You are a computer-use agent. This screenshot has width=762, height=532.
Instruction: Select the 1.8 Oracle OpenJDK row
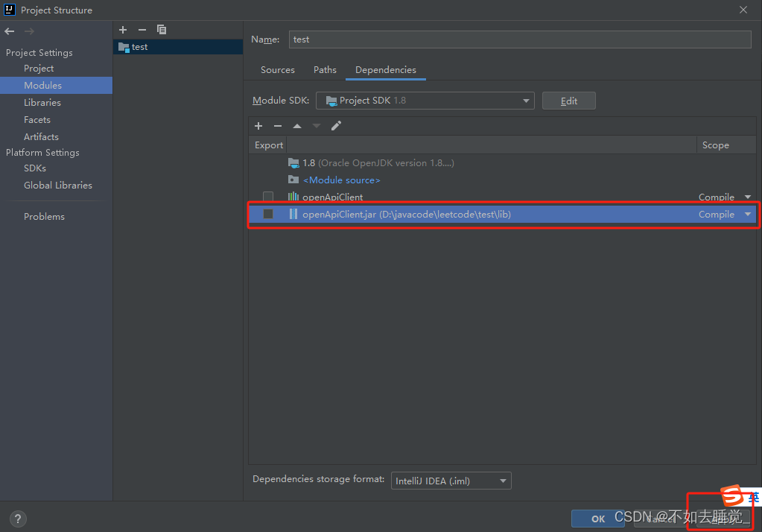(502, 163)
